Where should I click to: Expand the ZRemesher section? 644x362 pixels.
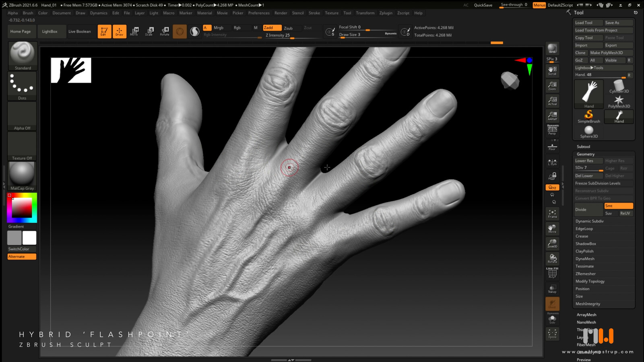pyautogui.click(x=585, y=274)
